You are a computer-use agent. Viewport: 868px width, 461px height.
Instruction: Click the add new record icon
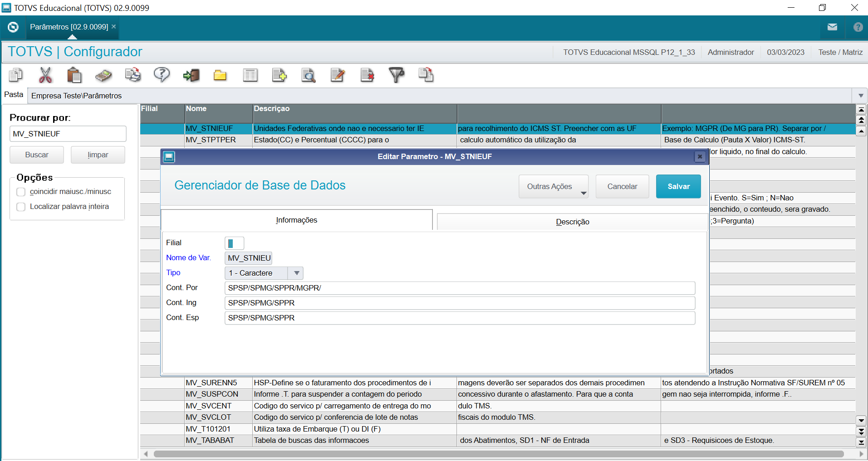pyautogui.click(x=279, y=75)
